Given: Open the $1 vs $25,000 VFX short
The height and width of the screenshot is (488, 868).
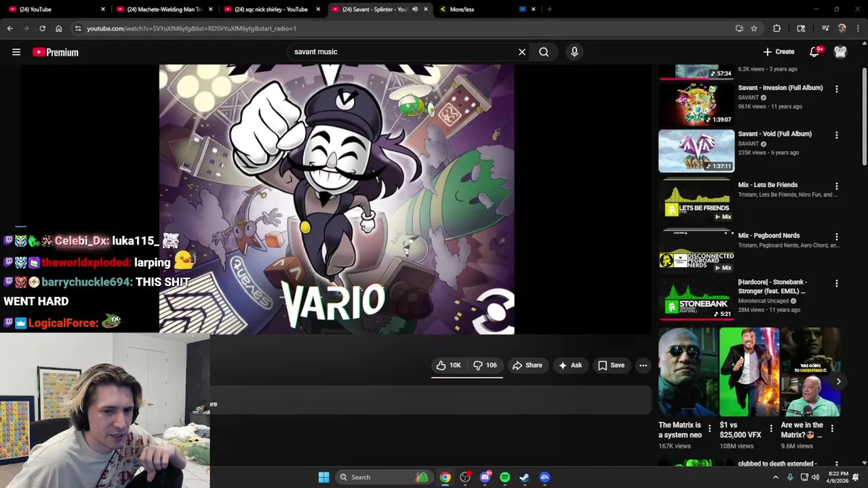Looking at the screenshot, I should pos(749,371).
